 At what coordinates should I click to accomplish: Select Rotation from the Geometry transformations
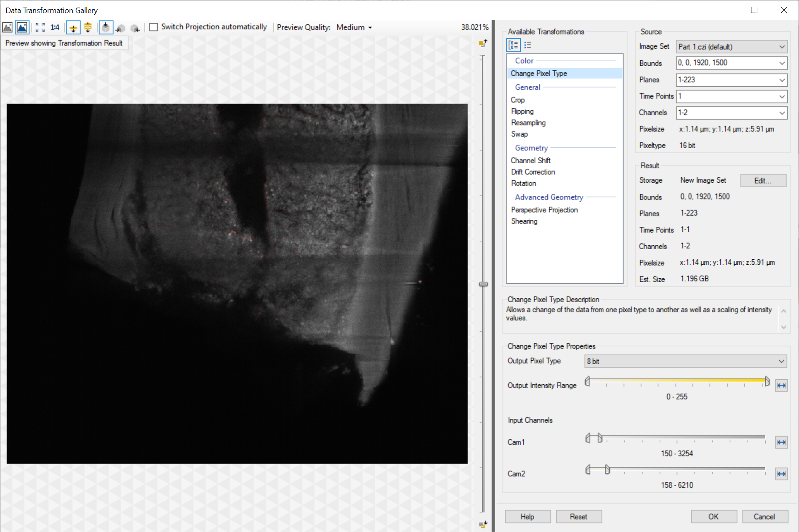tap(523, 184)
